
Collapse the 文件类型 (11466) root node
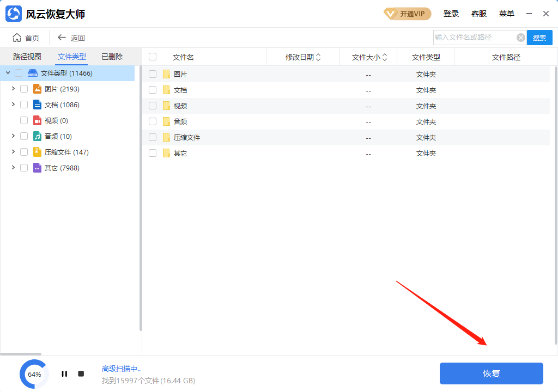click(x=8, y=73)
